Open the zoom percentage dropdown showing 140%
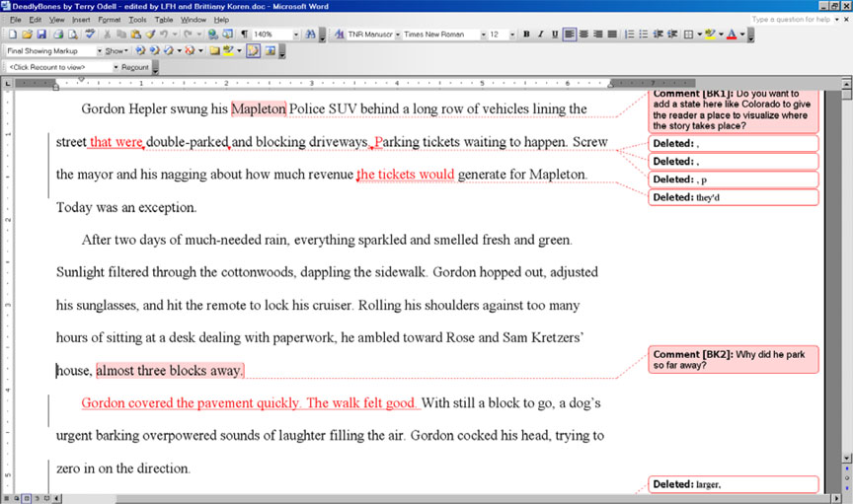Screen dimensions: 853x504 pos(296,35)
